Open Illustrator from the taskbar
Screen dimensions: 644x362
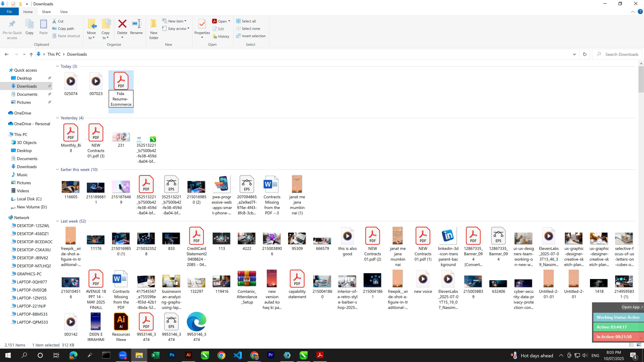188,355
